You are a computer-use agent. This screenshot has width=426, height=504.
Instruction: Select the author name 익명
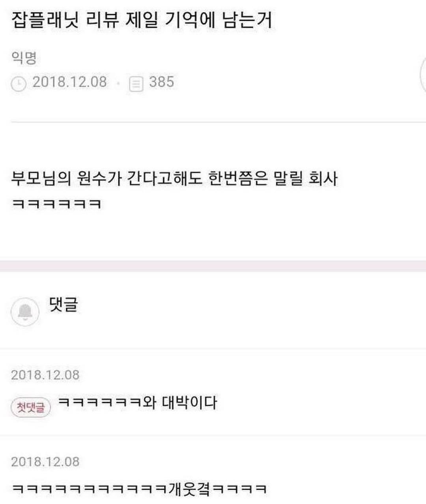pos(24,58)
